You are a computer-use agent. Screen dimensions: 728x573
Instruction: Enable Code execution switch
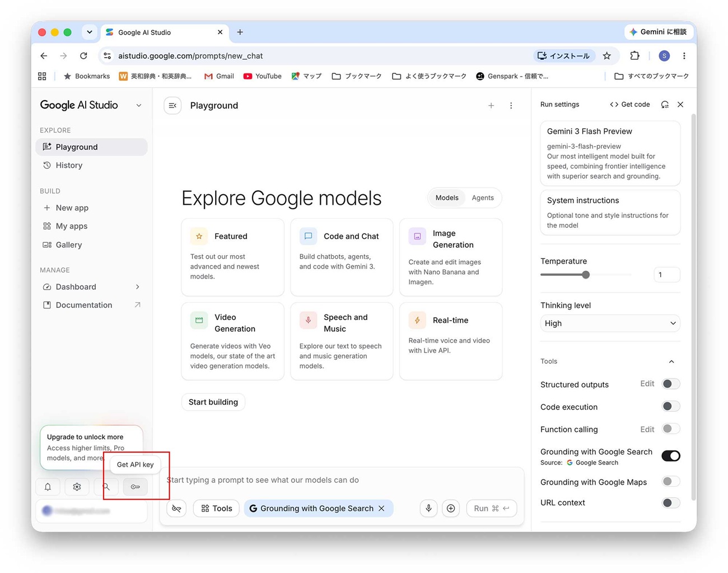[671, 406]
